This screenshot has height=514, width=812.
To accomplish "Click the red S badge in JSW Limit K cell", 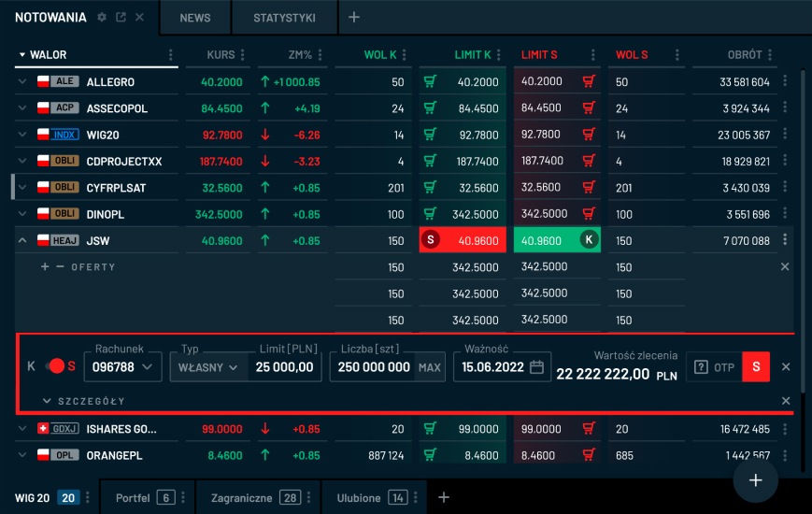I will pos(431,240).
